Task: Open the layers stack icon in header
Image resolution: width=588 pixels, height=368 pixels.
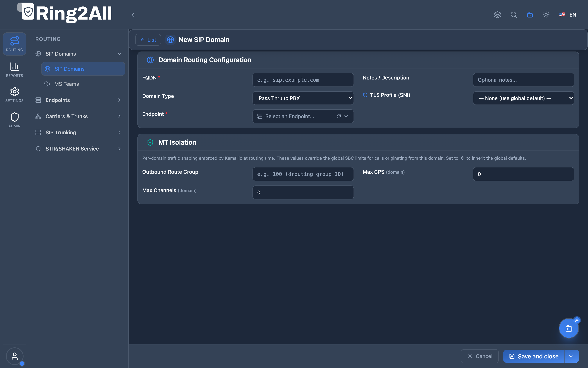Action: pyautogui.click(x=497, y=15)
